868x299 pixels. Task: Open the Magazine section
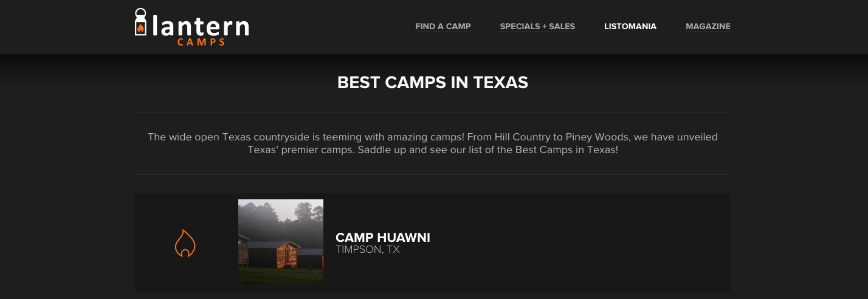tap(708, 26)
